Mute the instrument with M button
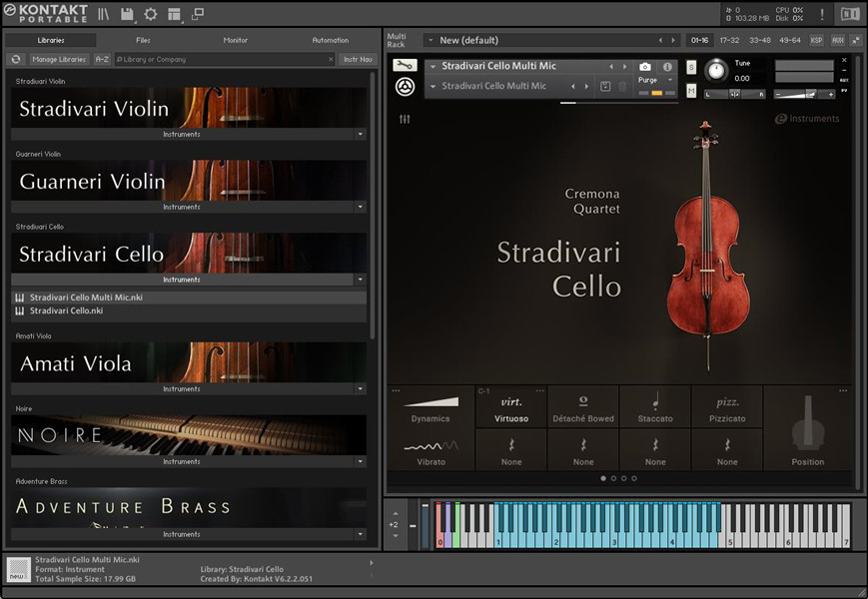Image resolution: width=868 pixels, height=599 pixels. point(691,91)
